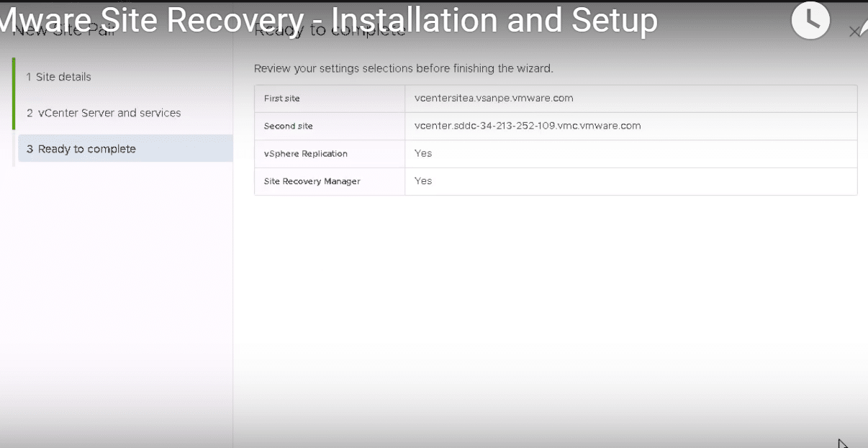
Task: Click the Watch Later clock icon
Action: pyautogui.click(x=810, y=20)
